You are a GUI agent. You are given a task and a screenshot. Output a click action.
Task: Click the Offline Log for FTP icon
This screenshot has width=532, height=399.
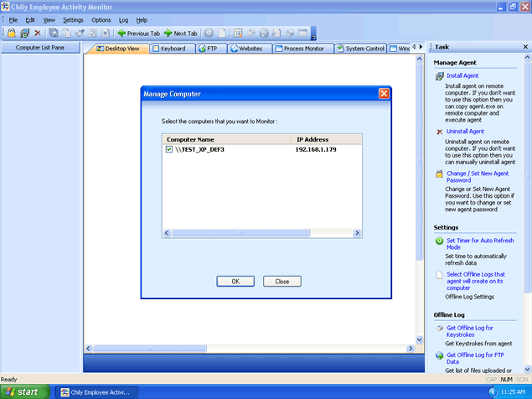pyautogui.click(x=440, y=355)
